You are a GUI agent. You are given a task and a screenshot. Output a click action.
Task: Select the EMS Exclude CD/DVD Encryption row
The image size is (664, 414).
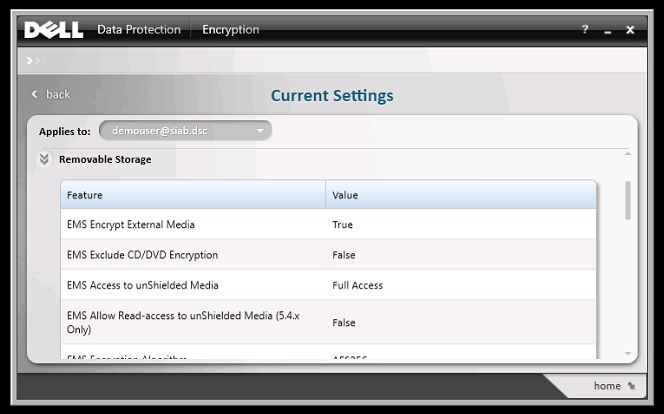click(x=329, y=255)
